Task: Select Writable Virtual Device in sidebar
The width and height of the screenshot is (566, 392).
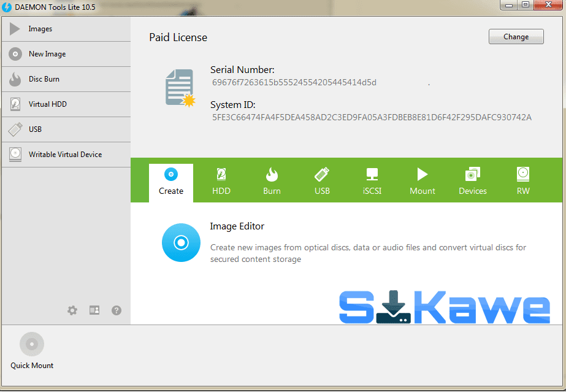Action: click(66, 155)
